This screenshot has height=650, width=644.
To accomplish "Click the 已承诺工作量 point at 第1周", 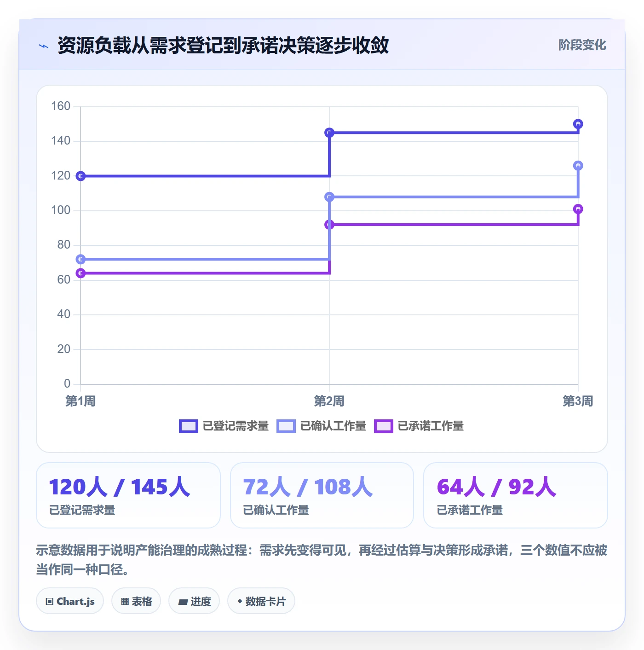I will coord(80,273).
